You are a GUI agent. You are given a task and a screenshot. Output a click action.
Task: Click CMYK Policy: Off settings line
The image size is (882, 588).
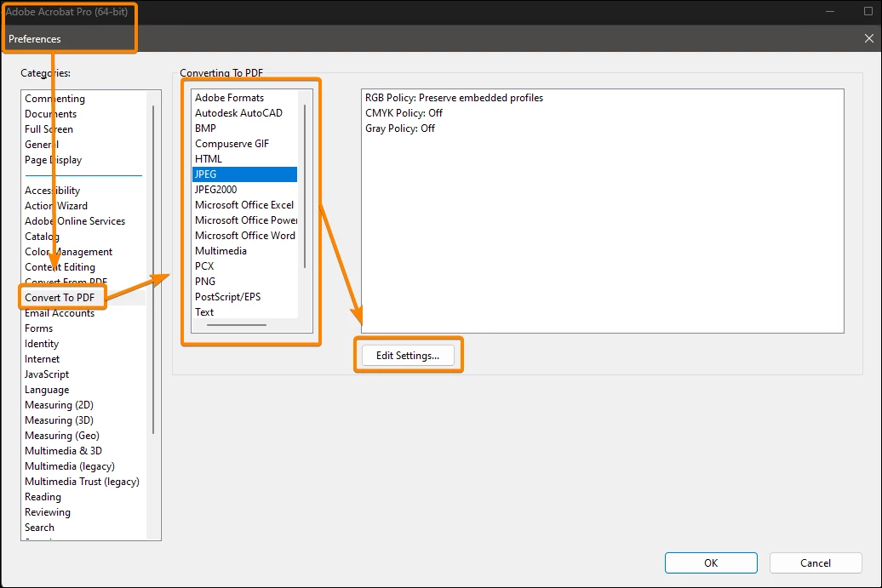point(404,113)
